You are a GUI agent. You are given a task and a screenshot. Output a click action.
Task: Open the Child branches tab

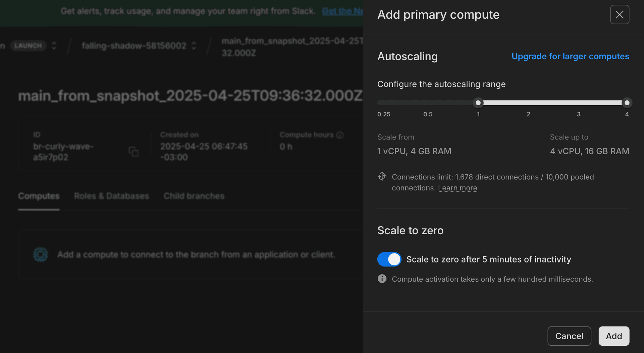194,196
